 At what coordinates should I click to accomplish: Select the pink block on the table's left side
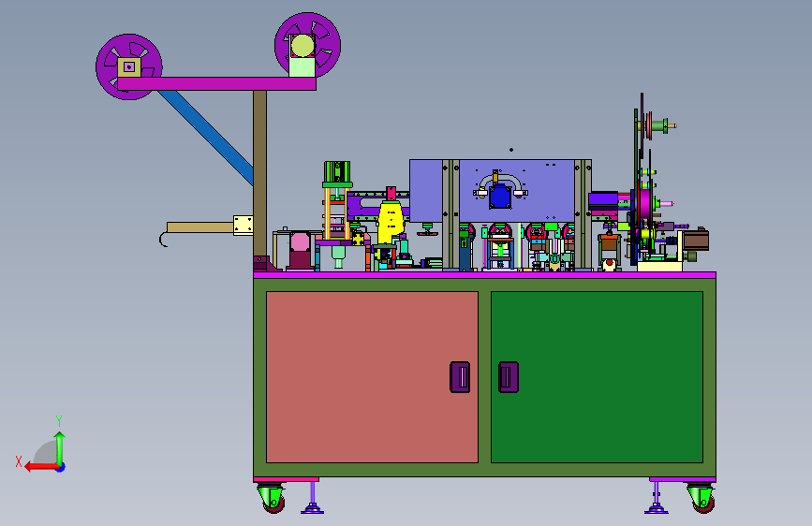300,242
